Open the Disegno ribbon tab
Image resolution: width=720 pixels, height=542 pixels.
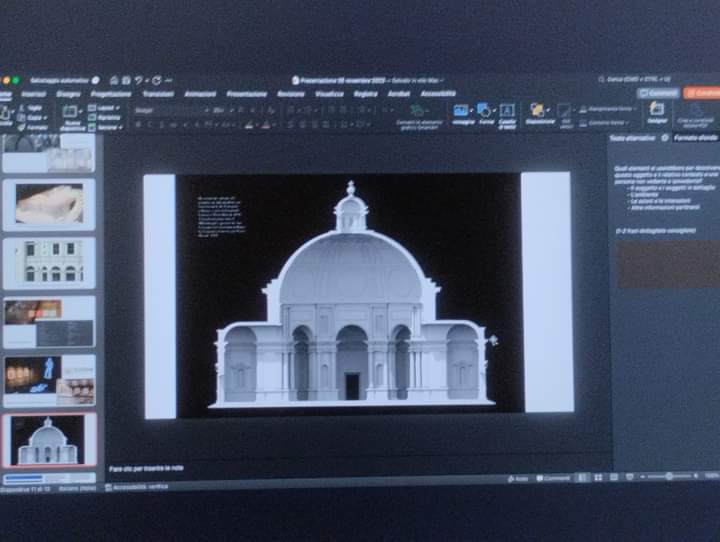[x=68, y=94]
